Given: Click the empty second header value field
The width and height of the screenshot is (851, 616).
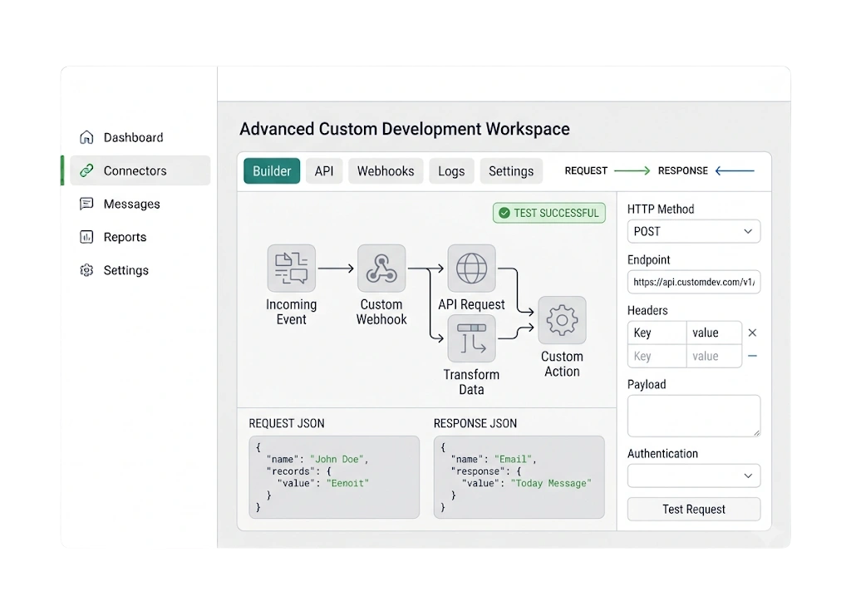Looking at the screenshot, I should point(714,356).
